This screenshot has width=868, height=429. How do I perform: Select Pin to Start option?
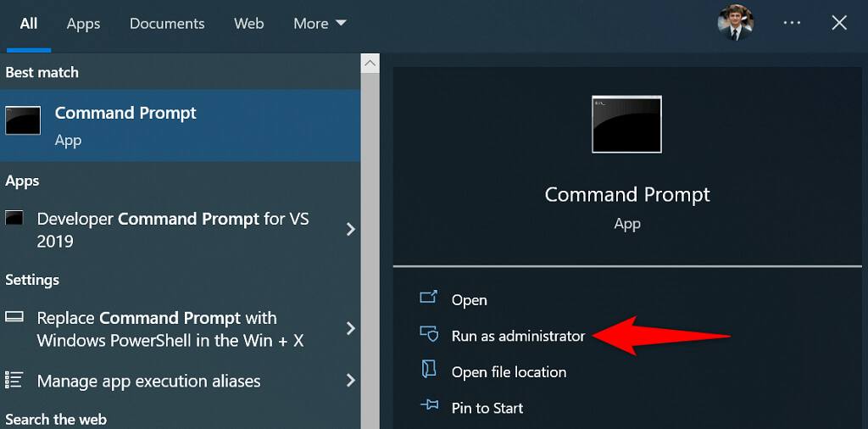click(x=487, y=408)
